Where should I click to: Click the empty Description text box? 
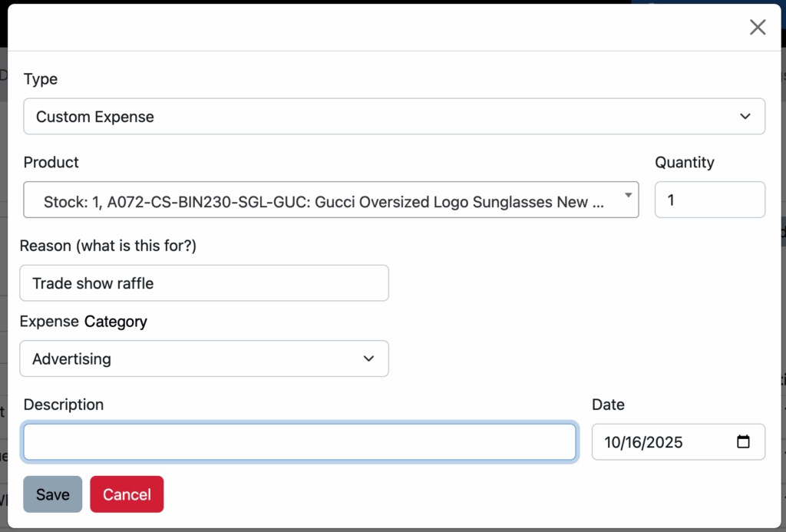tap(299, 442)
